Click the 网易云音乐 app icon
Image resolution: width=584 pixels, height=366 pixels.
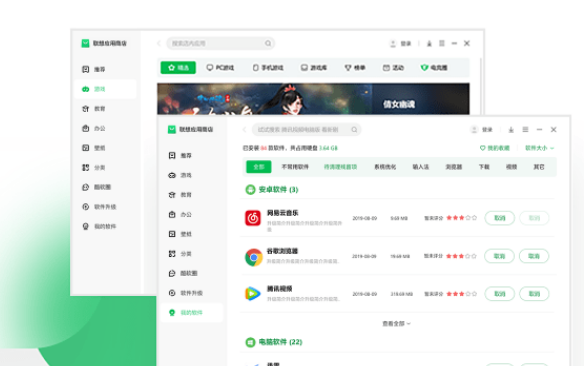(x=253, y=218)
